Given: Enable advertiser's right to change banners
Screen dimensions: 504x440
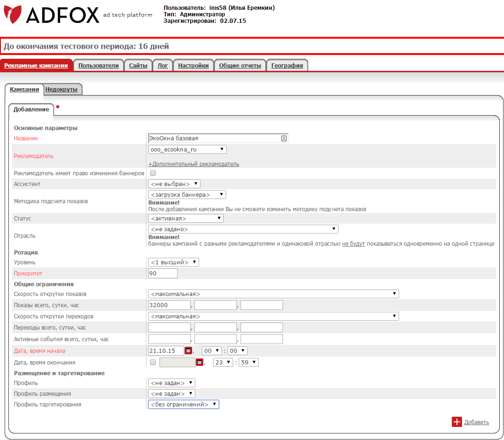Looking at the screenshot, I should (x=153, y=173).
